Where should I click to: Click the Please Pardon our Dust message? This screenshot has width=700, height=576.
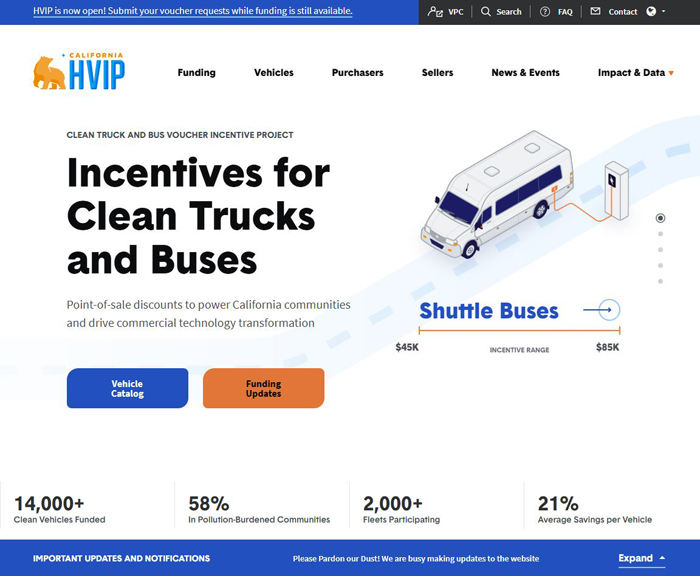[416, 559]
